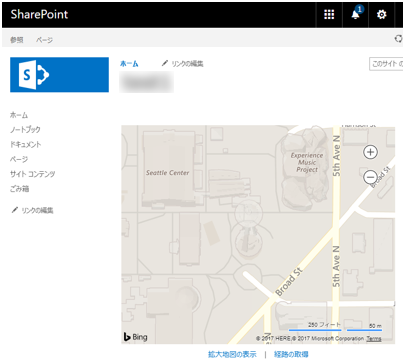
Task: Zoom in the map with plus button
Action: click(370, 152)
